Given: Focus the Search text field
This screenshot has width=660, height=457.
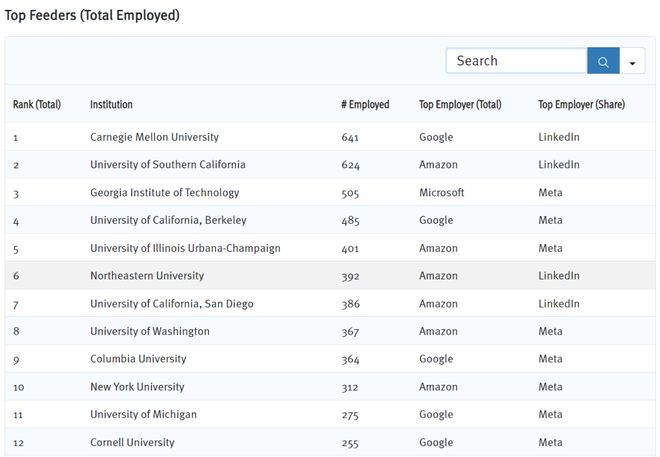Looking at the screenshot, I should point(516,61).
